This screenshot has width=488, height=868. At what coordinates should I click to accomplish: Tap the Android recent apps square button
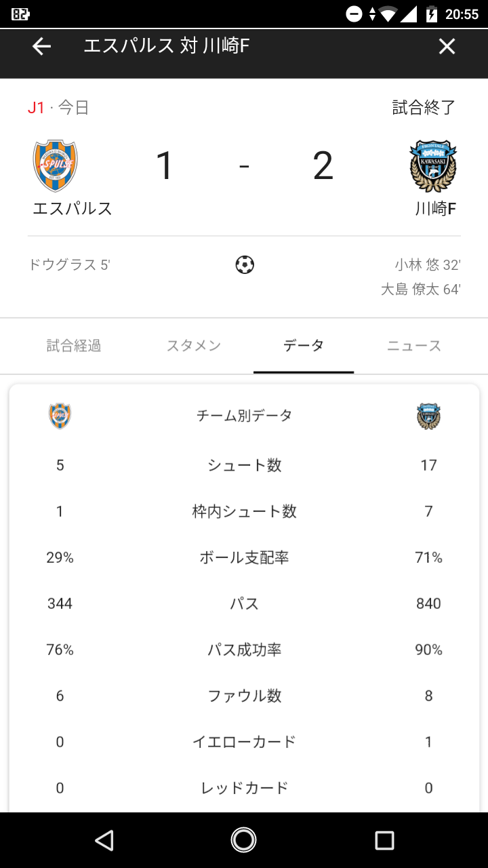pos(384,840)
